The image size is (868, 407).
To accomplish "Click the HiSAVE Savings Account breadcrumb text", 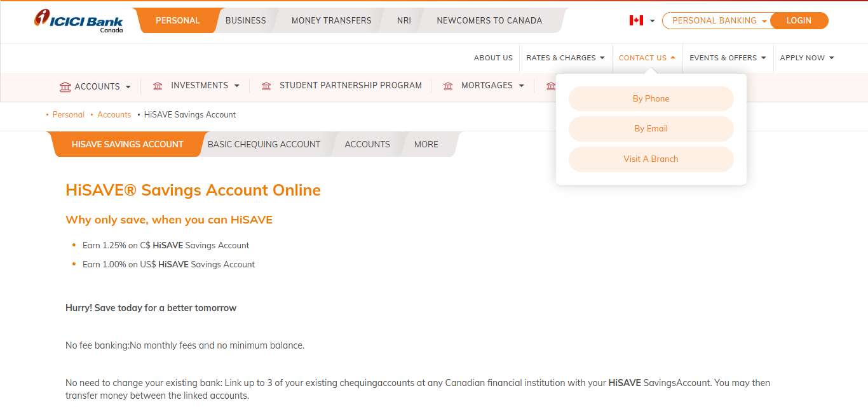I will (190, 115).
